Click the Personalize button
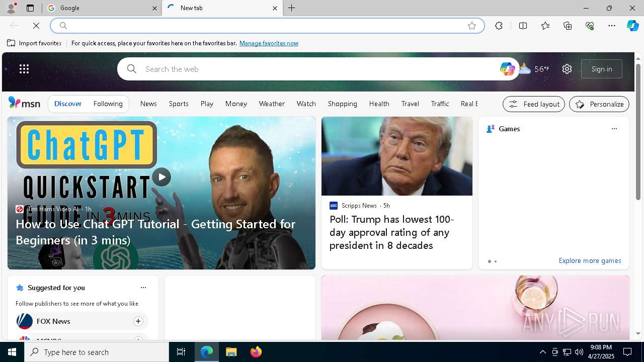This screenshot has height=362, width=644. (x=599, y=104)
